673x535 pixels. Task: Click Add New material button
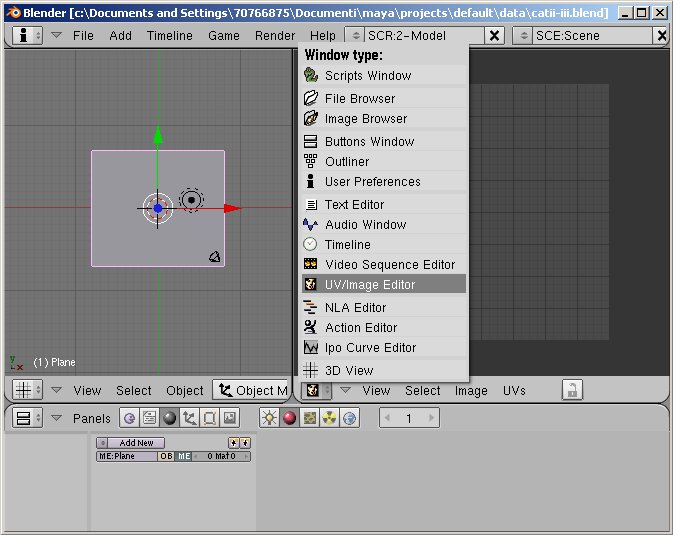[x=136, y=443]
